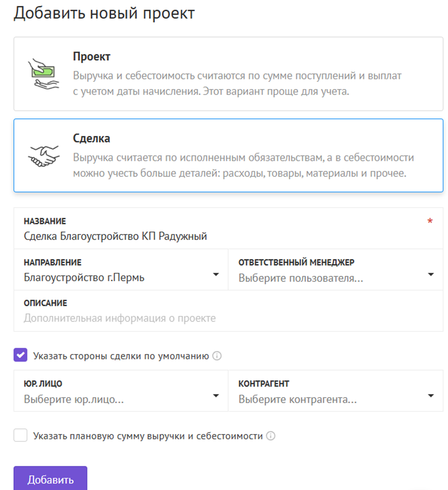Image resolution: width=448 pixels, height=490 pixels.
Task: Uncheck «Указать стороны сделки по умолчанию»
Action: pos(20,355)
